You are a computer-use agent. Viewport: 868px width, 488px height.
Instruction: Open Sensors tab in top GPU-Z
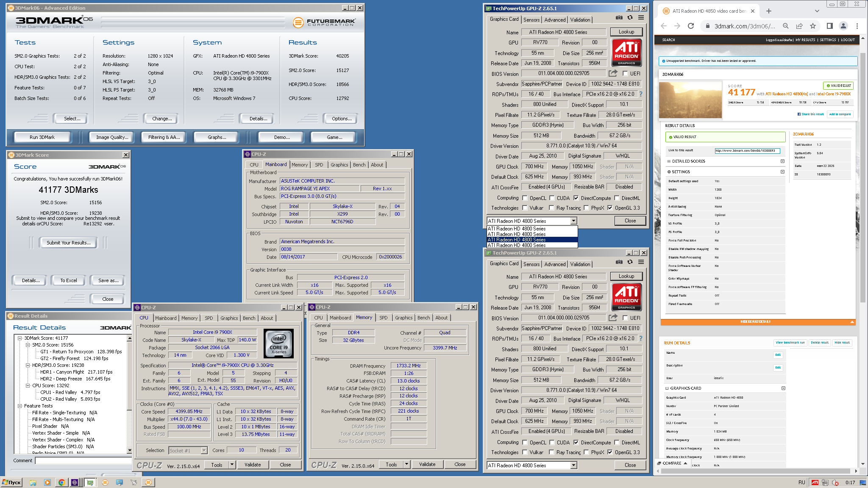(531, 20)
